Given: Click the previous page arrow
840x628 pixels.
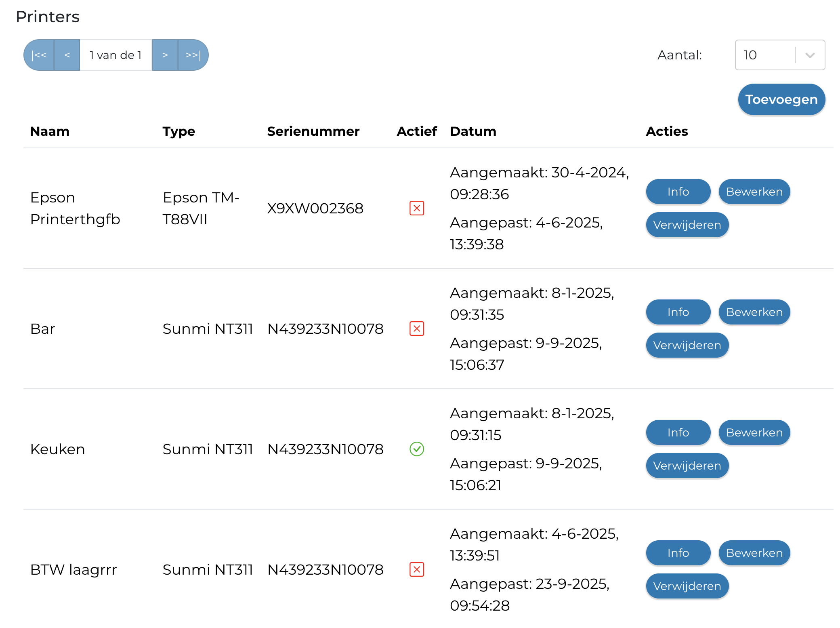Looking at the screenshot, I should click(67, 55).
